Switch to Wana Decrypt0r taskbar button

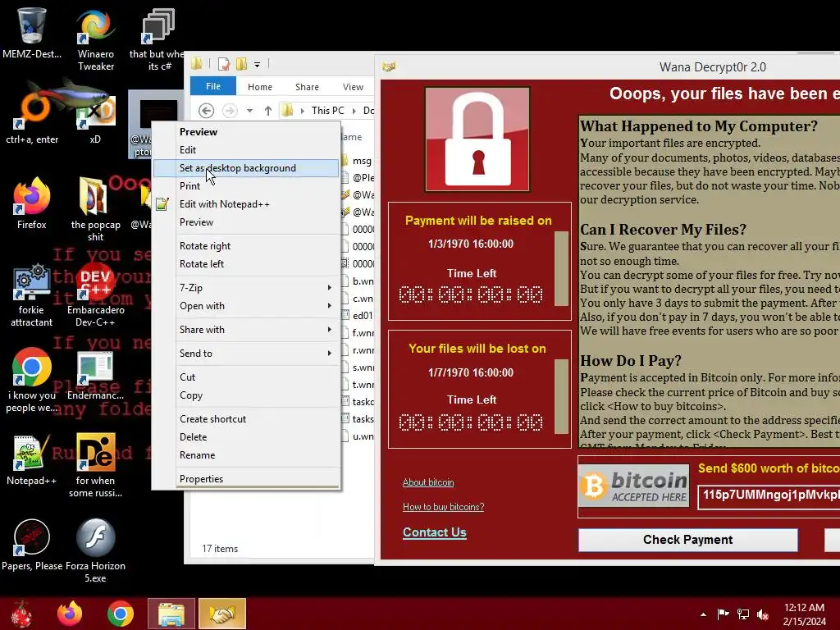point(222,614)
